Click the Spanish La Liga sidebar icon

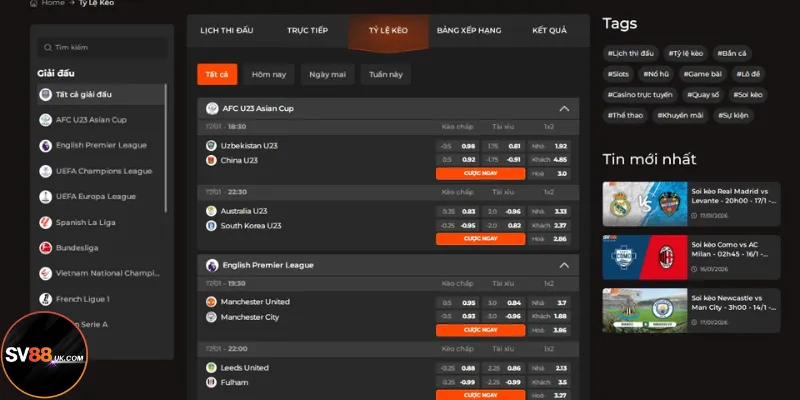pyautogui.click(x=46, y=222)
